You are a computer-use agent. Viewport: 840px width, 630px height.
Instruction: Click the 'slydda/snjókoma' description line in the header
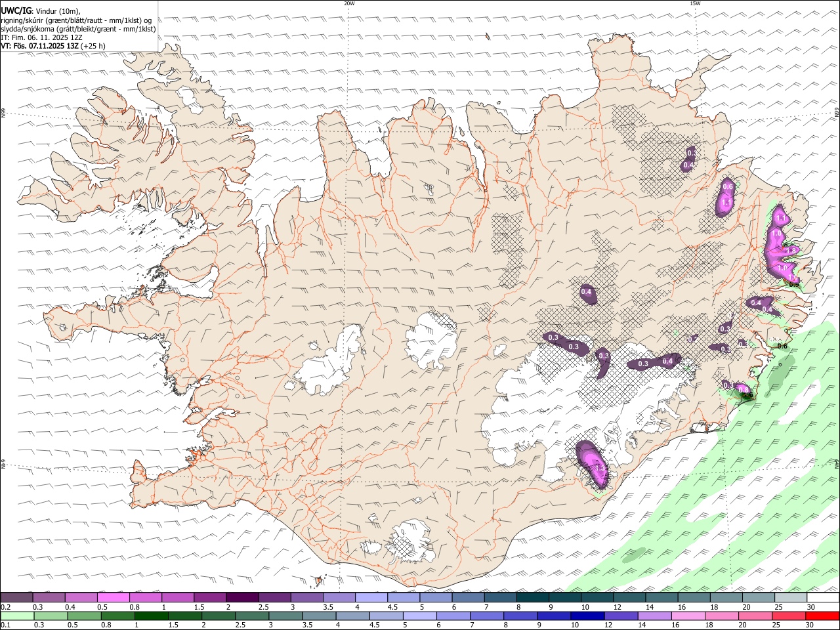point(78,29)
